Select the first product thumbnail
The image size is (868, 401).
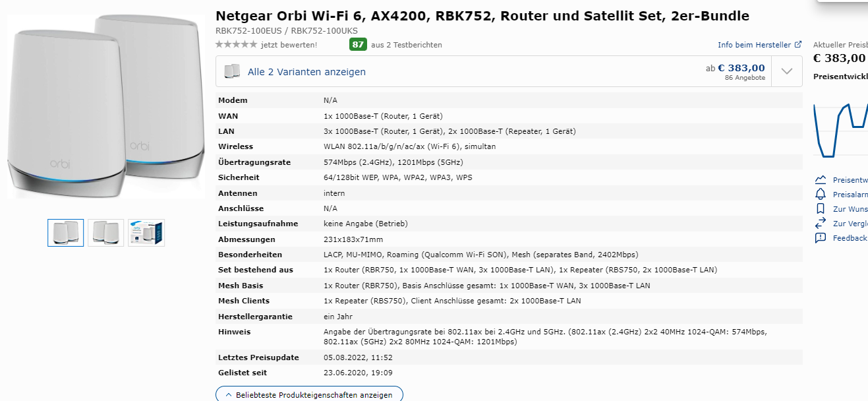(x=66, y=233)
